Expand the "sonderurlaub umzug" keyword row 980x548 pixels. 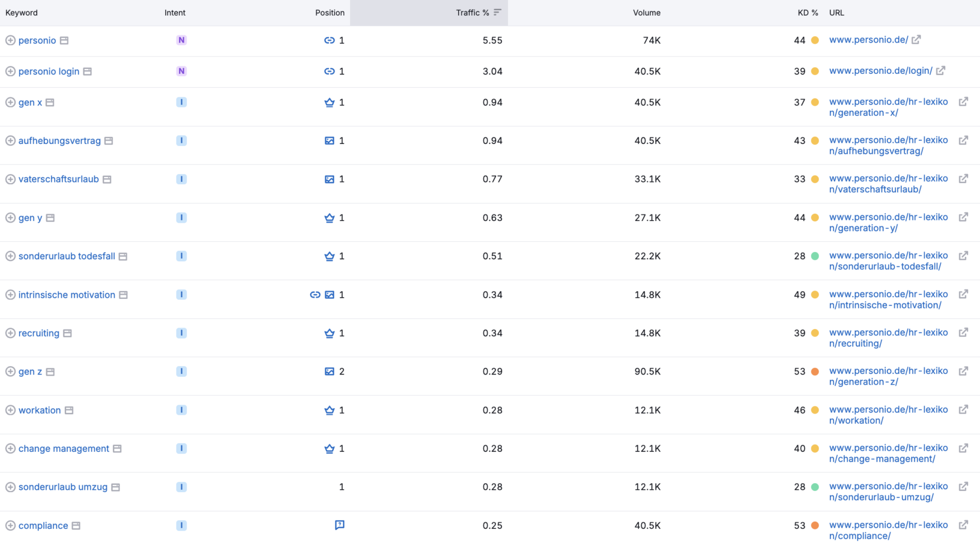[x=10, y=487]
